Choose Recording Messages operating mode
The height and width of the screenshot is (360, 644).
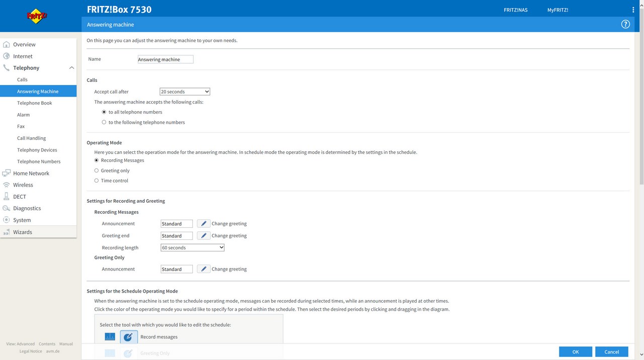click(97, 160)
